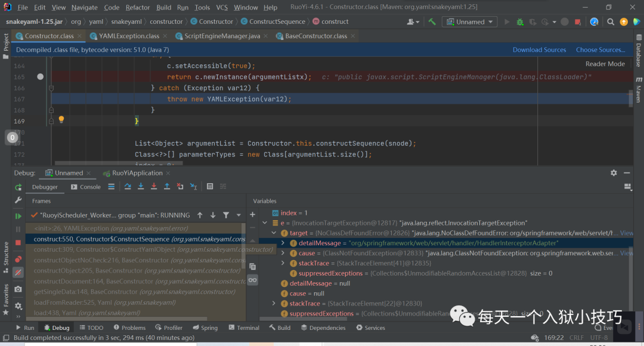This screenshot has height=346, width=644.
Task: Toggle fold marker on line 168
Action: tap(51, 110)
